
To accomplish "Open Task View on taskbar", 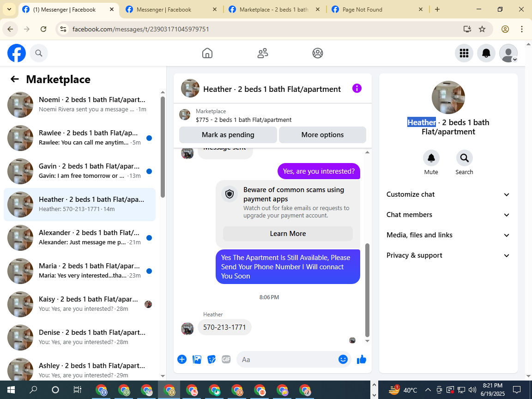I will coord(78,390).
